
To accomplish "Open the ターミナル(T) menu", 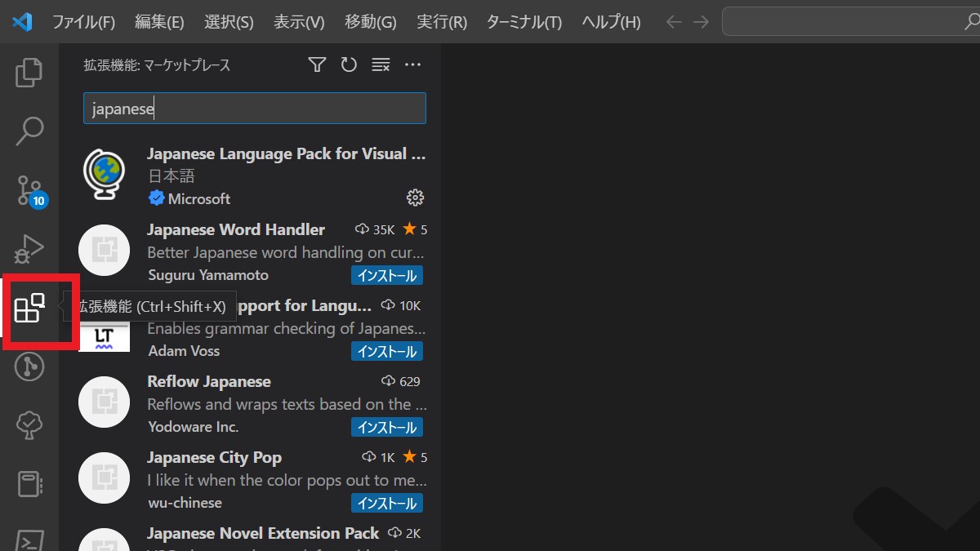I will tap(524, 22).
